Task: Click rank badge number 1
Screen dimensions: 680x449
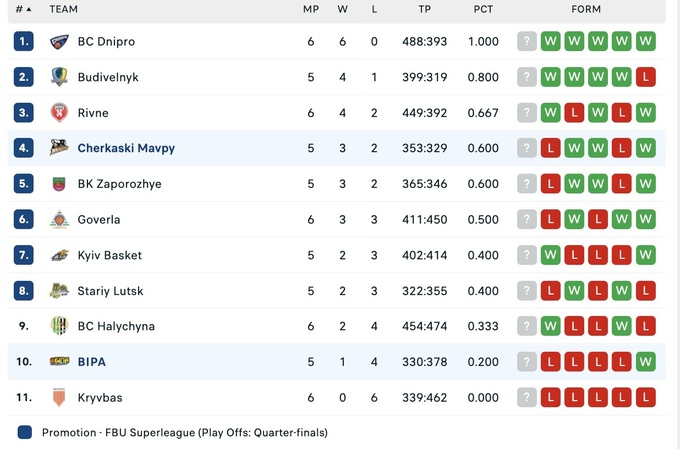Action: pyautogui.click(x=24, y=42)
